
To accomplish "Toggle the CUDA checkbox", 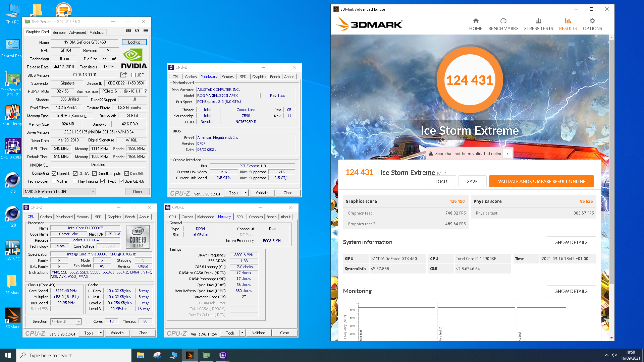I will coord(75,174).
